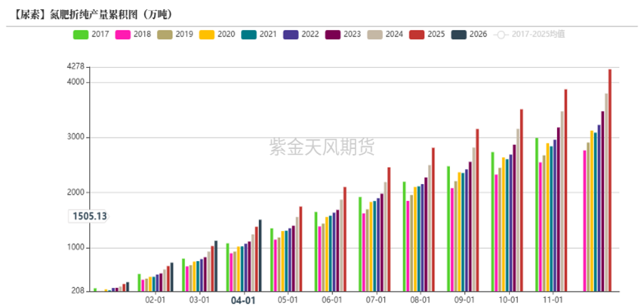Toggle the 2025 legend series
The image size is (644, 308).
[x=426, y=34]
